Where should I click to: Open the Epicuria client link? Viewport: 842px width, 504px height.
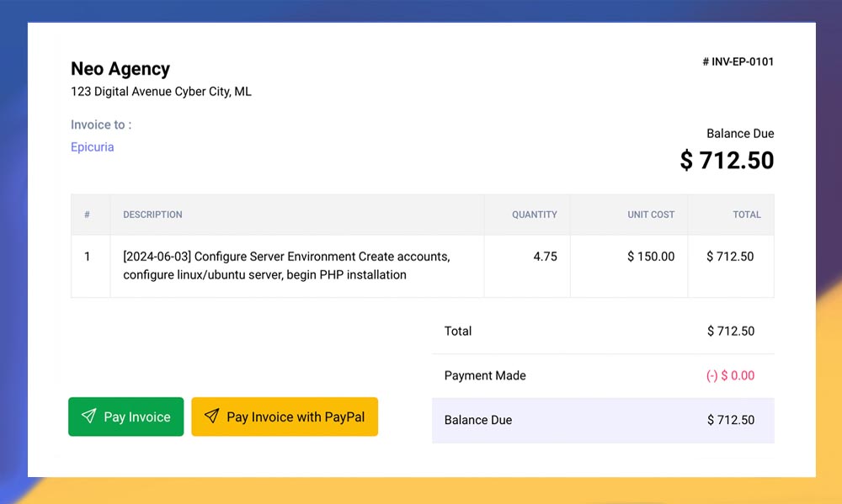click(x=92, y=147)
